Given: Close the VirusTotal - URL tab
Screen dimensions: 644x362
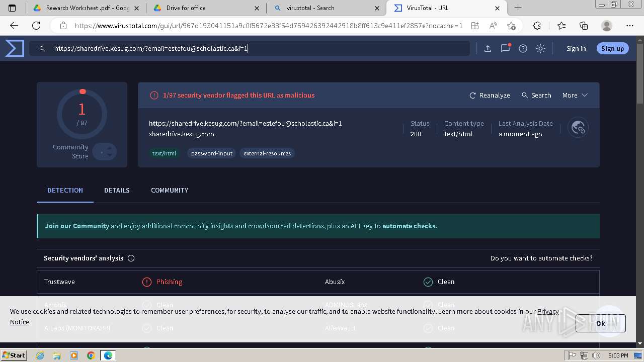Looking at the screenshot, I should tap(497, 8).
